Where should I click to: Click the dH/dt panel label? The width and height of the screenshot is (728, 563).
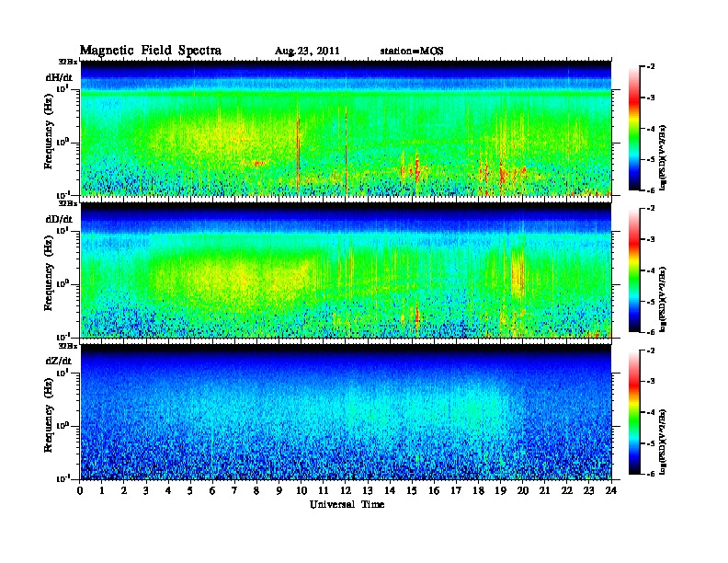[x=59, y=77]
